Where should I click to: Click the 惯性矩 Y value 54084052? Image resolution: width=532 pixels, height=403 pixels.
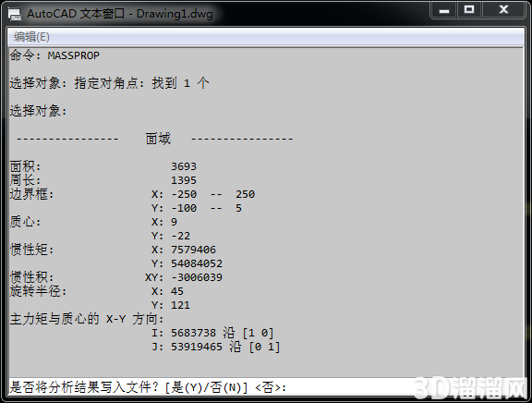[x=197, y=263]
